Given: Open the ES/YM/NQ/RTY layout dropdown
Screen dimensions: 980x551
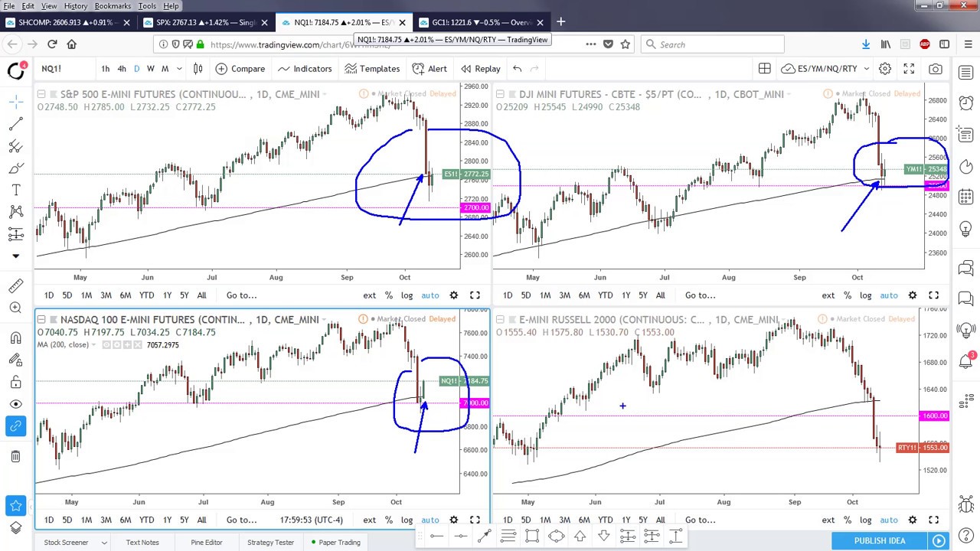Looking at the screenshot, I should pyautogui.click(x=867, y=69).
